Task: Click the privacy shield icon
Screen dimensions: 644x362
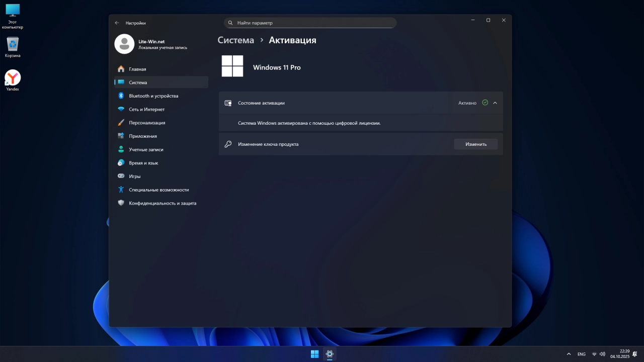Action: pyautogui.click(x=121, y=203)
